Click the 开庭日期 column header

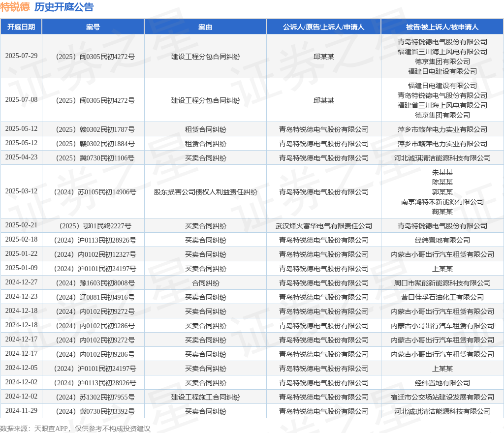pos(21,27)
